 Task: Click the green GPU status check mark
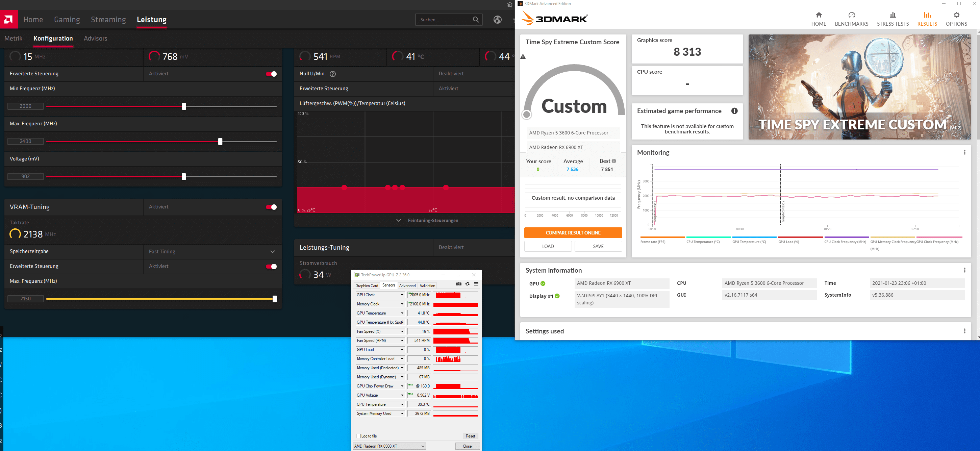click(x=543, y=283)
